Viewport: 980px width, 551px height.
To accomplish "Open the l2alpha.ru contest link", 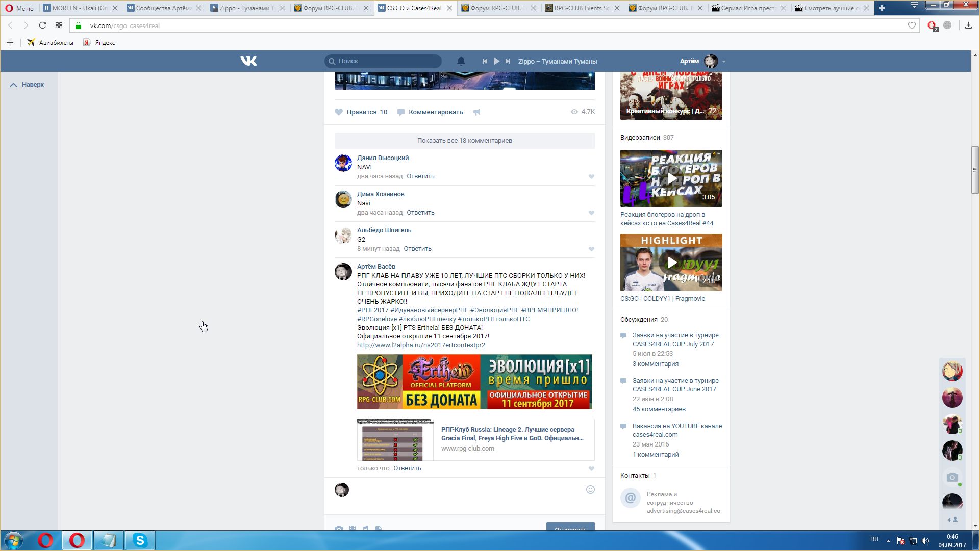I will 421,345.
